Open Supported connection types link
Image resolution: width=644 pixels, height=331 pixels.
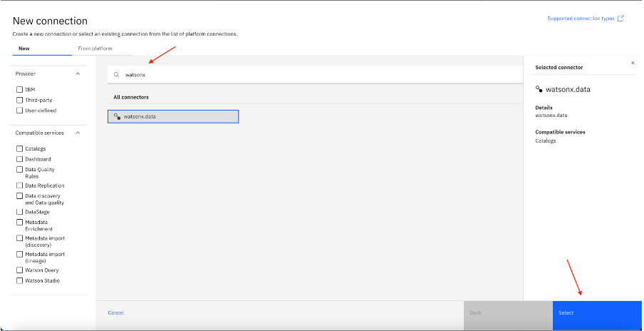(x=580, y=19)
